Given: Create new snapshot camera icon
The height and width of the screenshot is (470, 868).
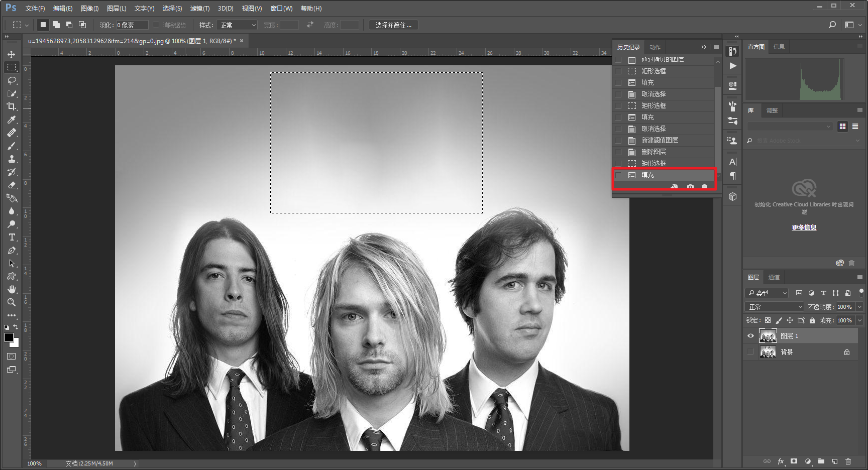Looking at the screenshot, I should [690, 187].
